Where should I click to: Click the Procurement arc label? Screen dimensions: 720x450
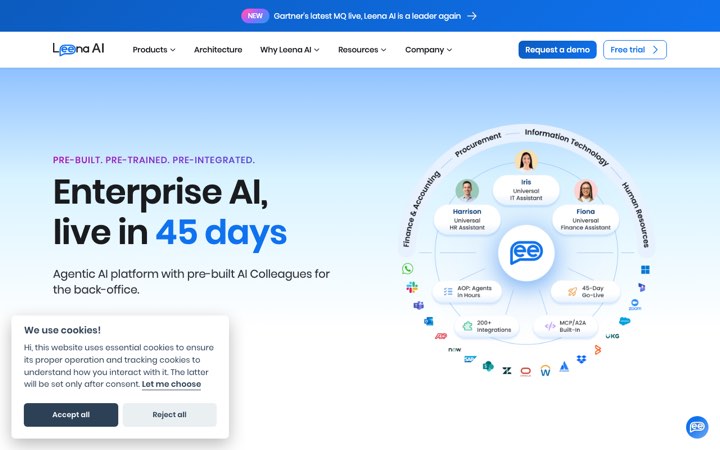478,145
